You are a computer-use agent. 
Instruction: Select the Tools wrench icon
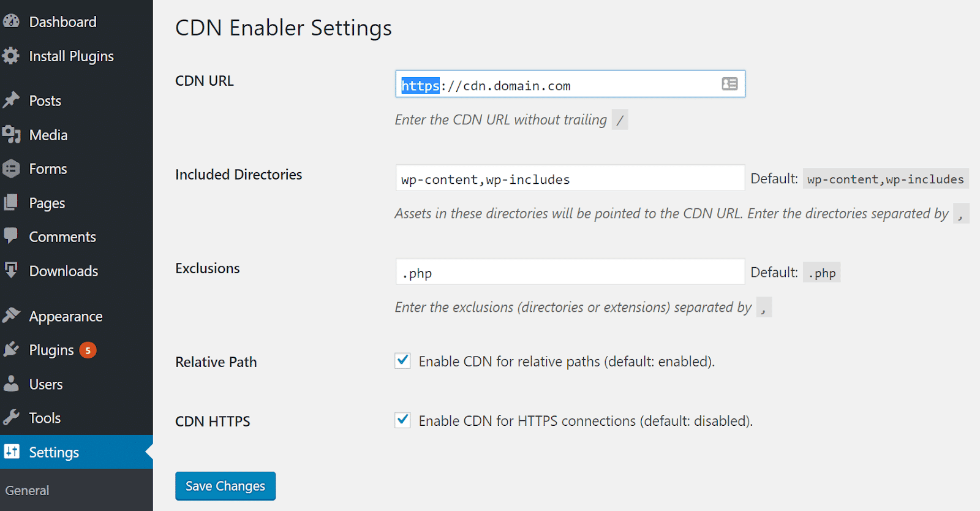tap(12, 417)
